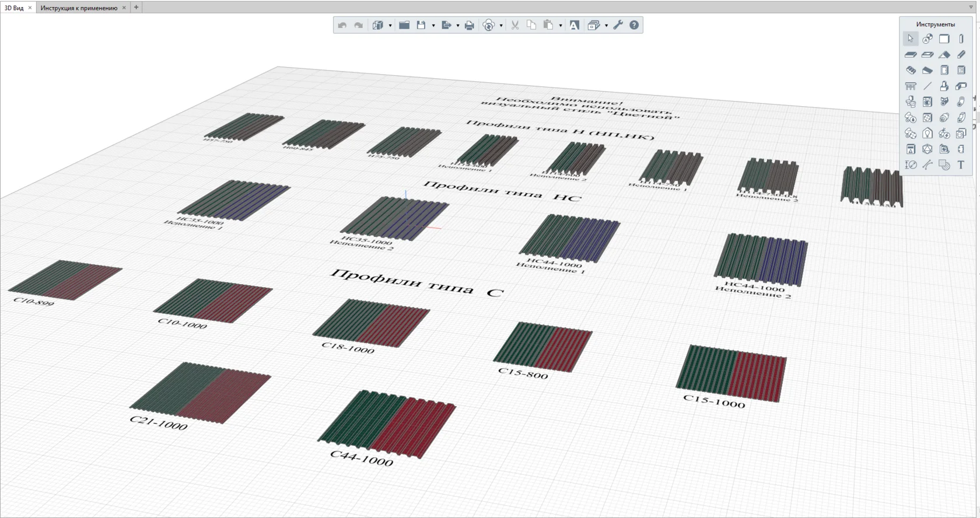Select the hatch fill tool icon
Image resolution: width=980 pixels, height=518 pixels.
[x=944, y=165]
